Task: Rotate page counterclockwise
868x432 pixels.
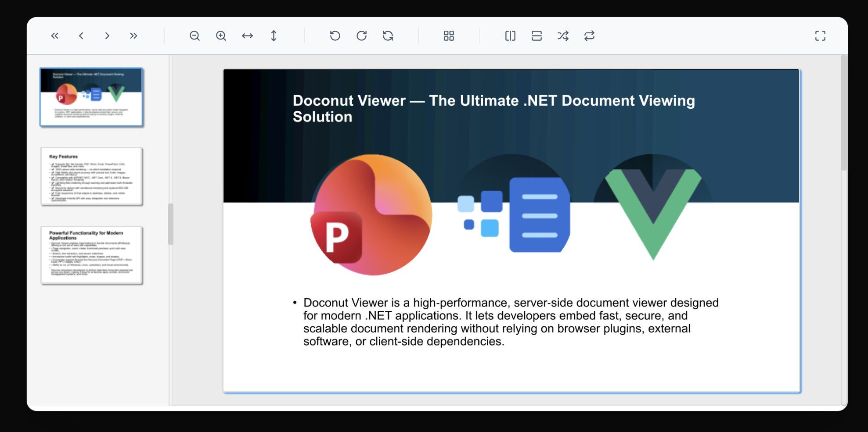Action: (335, 36)
